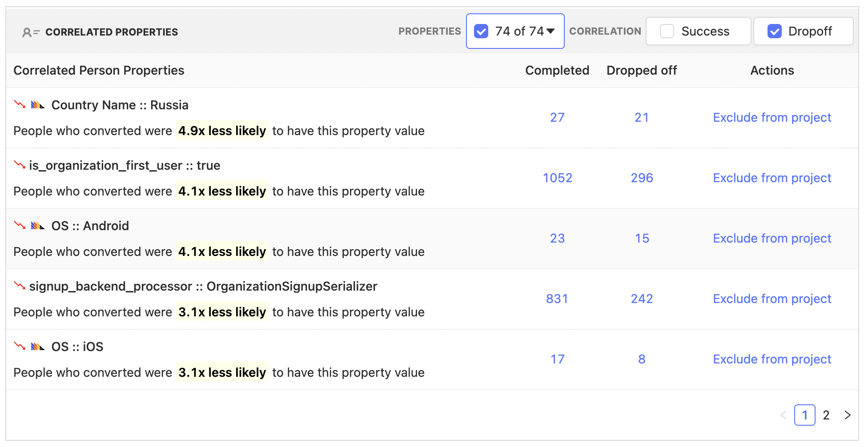Click trend arrow icon on is_organization_first_user row
Viewport: 868px width, 447px height.
19,165
